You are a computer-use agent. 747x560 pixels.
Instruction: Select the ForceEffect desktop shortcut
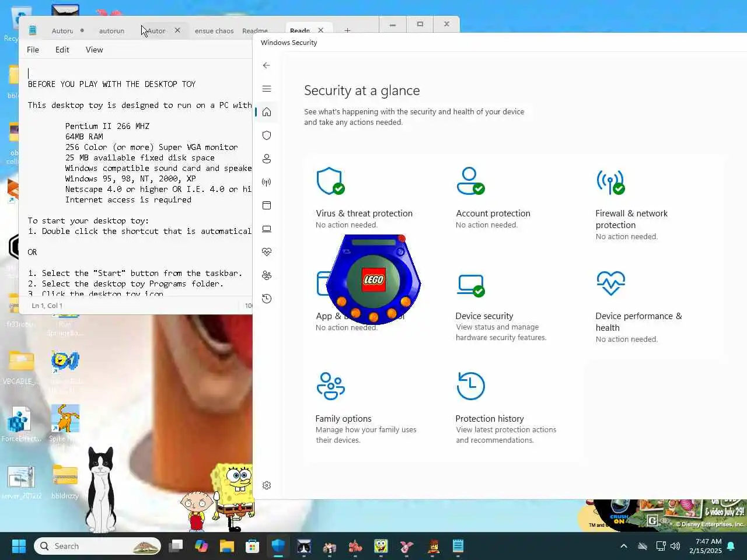[21, 424]
